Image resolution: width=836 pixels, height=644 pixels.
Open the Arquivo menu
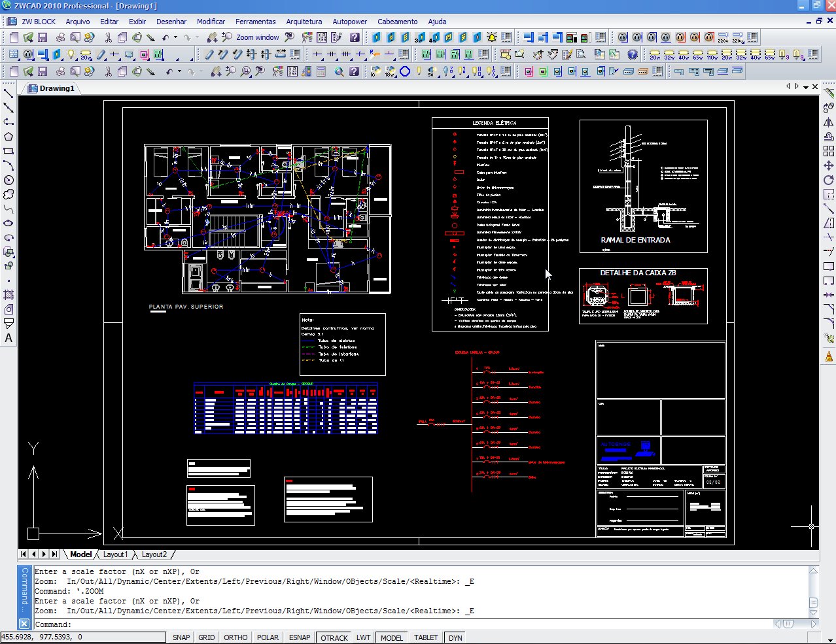click(x=78, y=22)
